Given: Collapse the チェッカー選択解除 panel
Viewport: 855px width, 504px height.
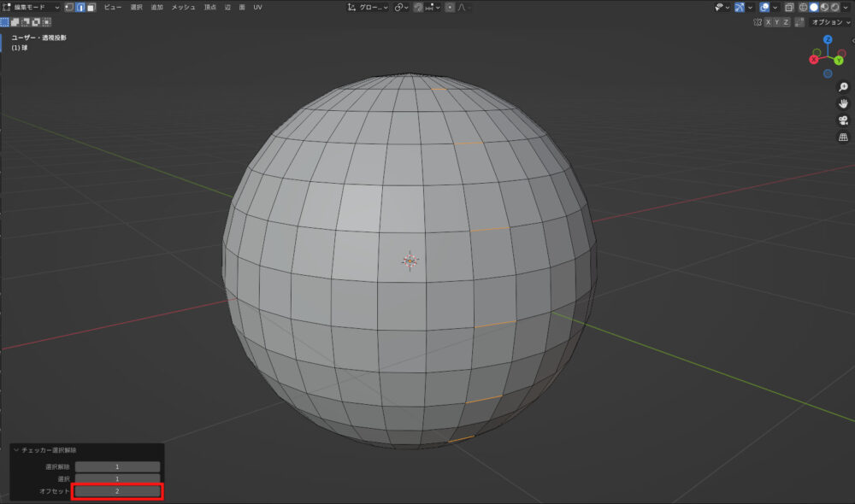Looking at the screenshot, I should [16, 450].
